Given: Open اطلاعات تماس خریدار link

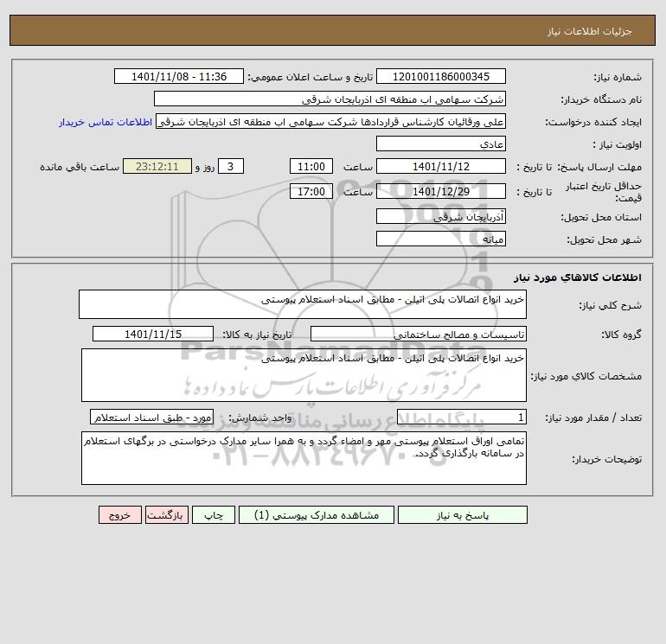Looking at the screenshot, I should [x=106, y=122].
